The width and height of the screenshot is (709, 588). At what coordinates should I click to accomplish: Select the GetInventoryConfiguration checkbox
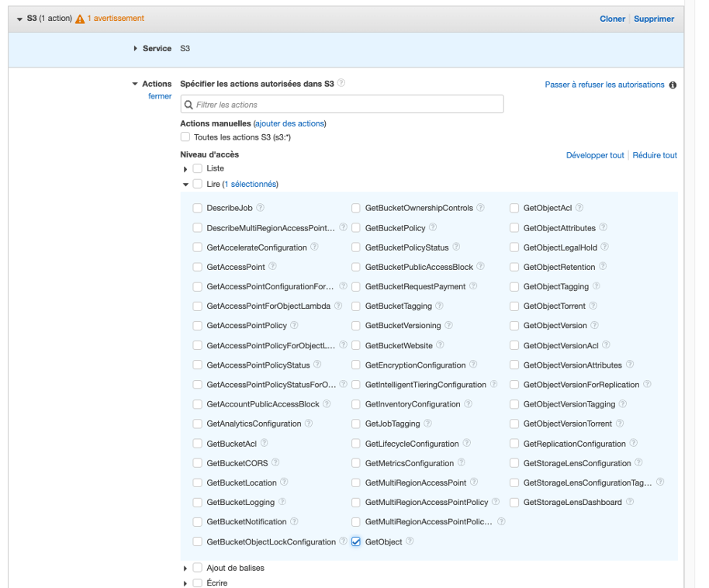coord(356,404)
